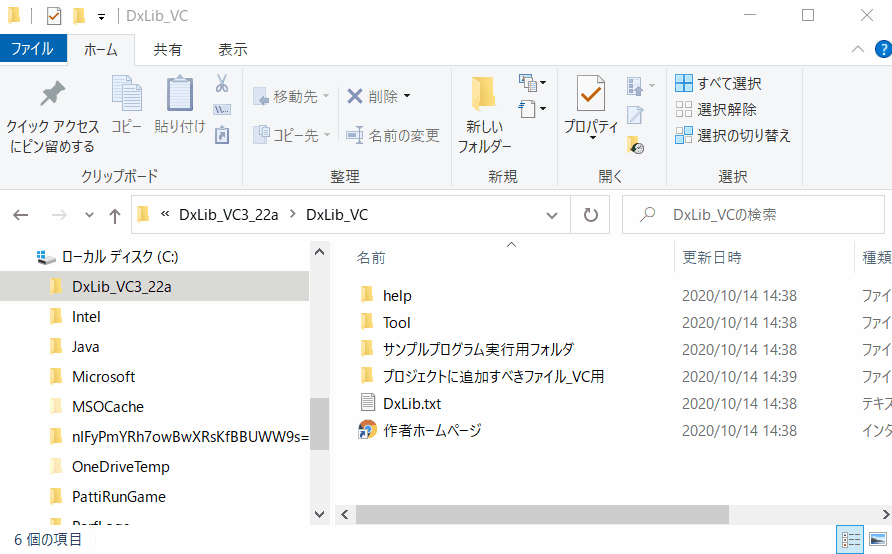Switch to the 共有 tab
Image resolution: width=892 pixels, height=554 pixels.
[167, 49]
